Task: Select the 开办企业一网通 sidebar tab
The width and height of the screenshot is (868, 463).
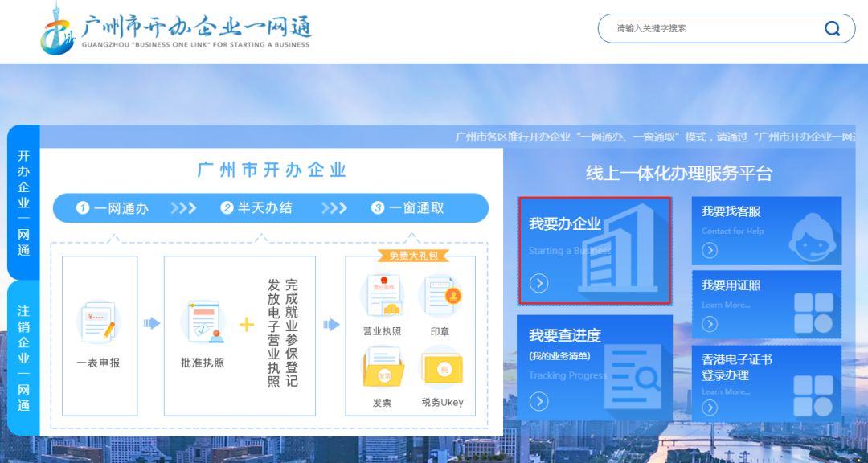Action: pos(22,205)
